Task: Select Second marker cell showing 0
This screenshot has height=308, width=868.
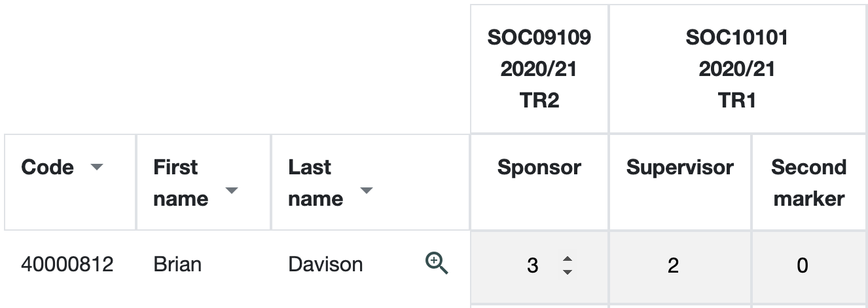Action: (x=809, y=266)
